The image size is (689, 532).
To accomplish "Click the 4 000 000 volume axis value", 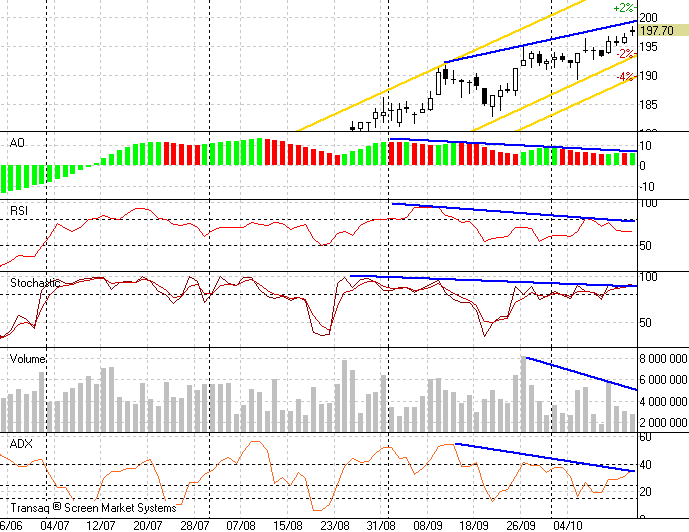I will coord(663,402).
